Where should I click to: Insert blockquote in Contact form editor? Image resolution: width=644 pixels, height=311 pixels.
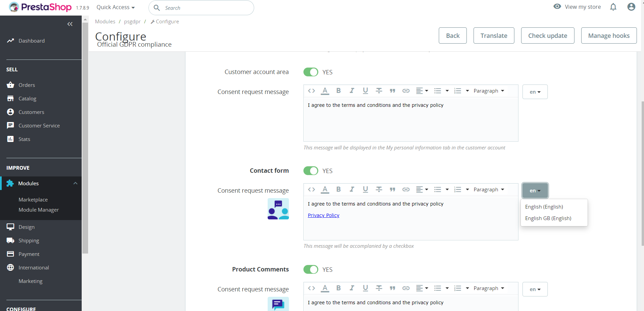pyautogui.click(x=392, y=189)
